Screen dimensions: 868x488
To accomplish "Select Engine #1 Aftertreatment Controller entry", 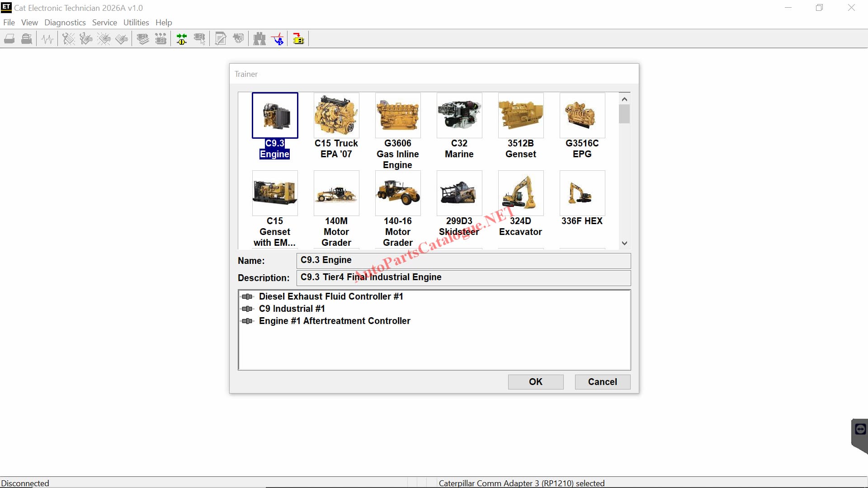I will pos(335,321).
